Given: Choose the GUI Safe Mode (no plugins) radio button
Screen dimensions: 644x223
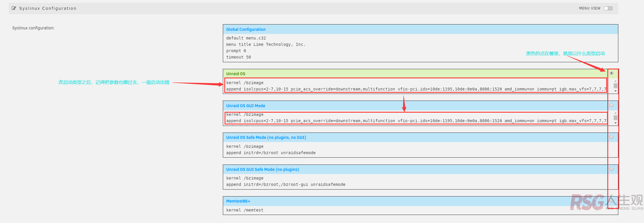Looking at the screenshot, I should click(611, 169).
